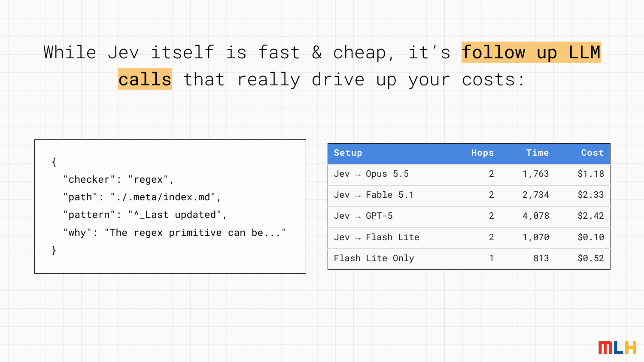Click the cost value $0.10
Image resolution: width=644 pixels, height=362 pixels.
tap(591, 238)
